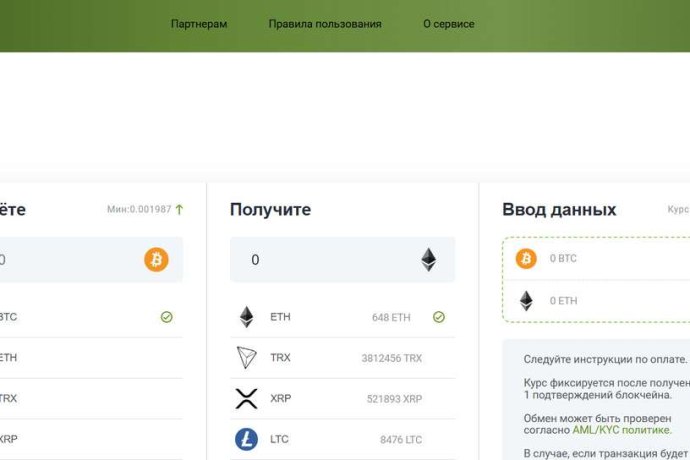Click the XRP logo icon
This screenshot has height=460, width=690.
coord(246,398)
